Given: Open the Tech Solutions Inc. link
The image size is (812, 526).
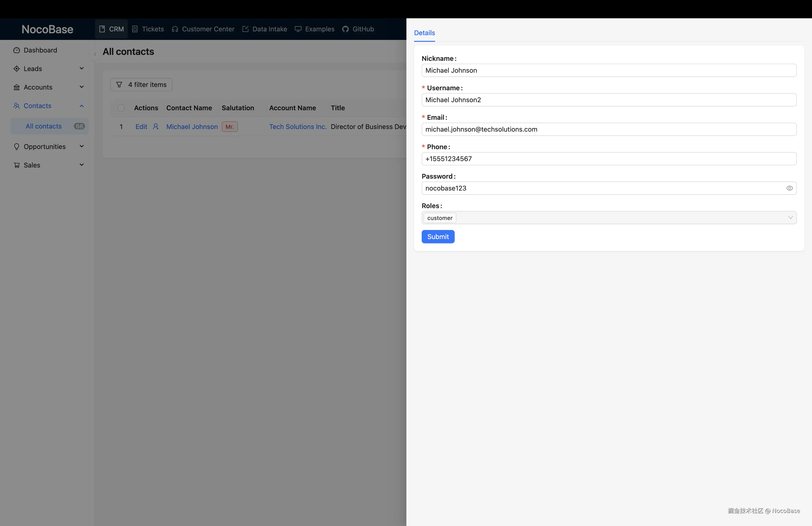Looking at the screenshot, I should point(297,126).
